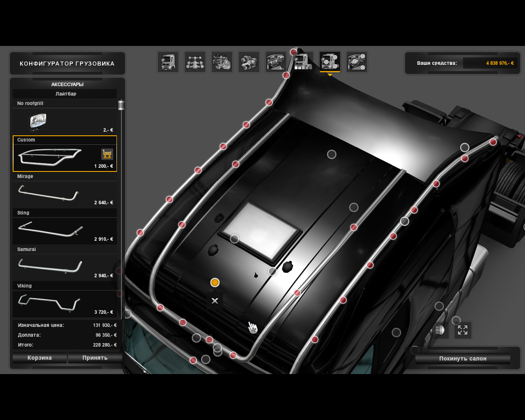
Task: Click the shopping cart icon on Custom
Action: click(107, 154)
